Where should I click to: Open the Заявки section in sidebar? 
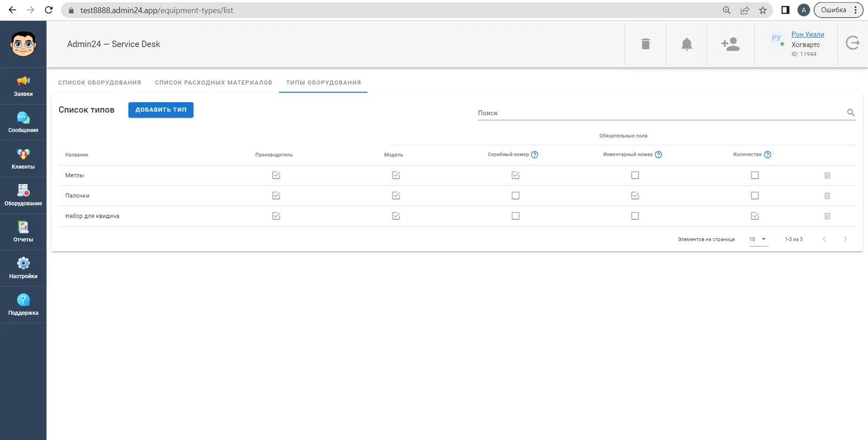pos(23,86)
